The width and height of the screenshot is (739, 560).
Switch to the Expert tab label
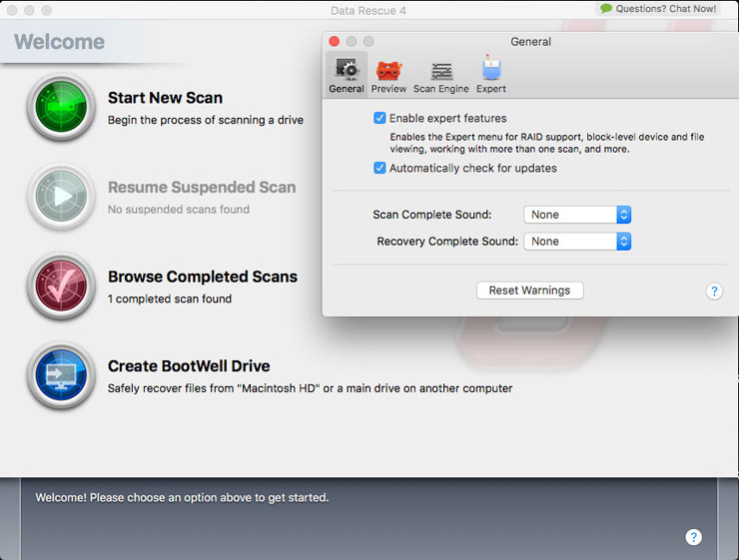coord(491,89)
